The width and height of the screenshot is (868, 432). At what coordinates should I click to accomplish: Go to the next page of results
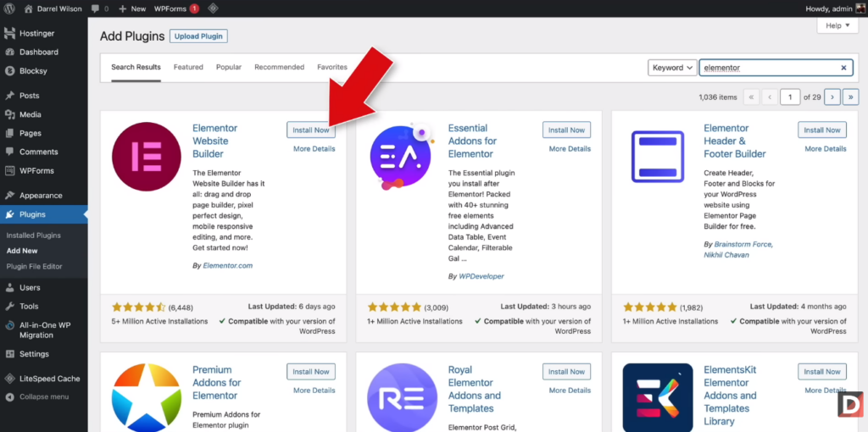[x=832, y=97]
